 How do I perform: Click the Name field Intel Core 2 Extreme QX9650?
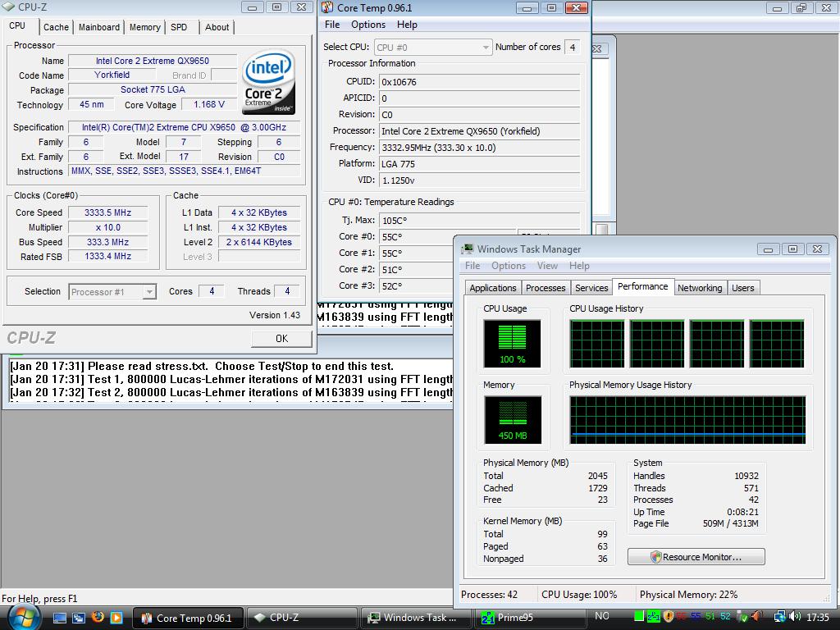152,61
